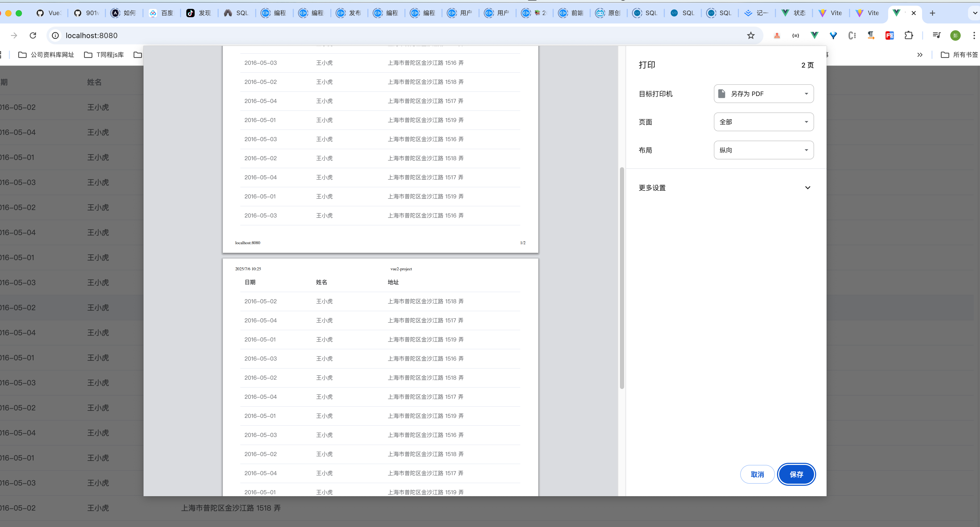Viewport: 980px width, 527px height.
Task: Open the Extensions puzzle piece menu
Action: click(x=909, y=35)
